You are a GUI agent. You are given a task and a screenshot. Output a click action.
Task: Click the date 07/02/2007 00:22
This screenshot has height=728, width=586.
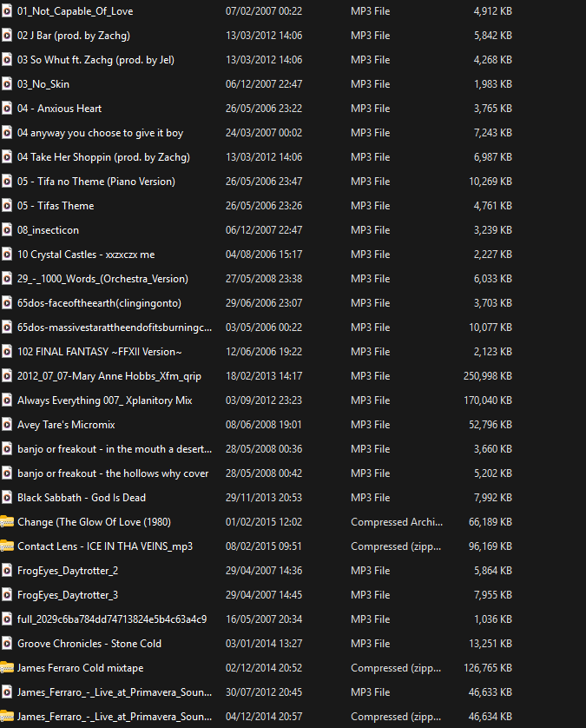(264, 11)
